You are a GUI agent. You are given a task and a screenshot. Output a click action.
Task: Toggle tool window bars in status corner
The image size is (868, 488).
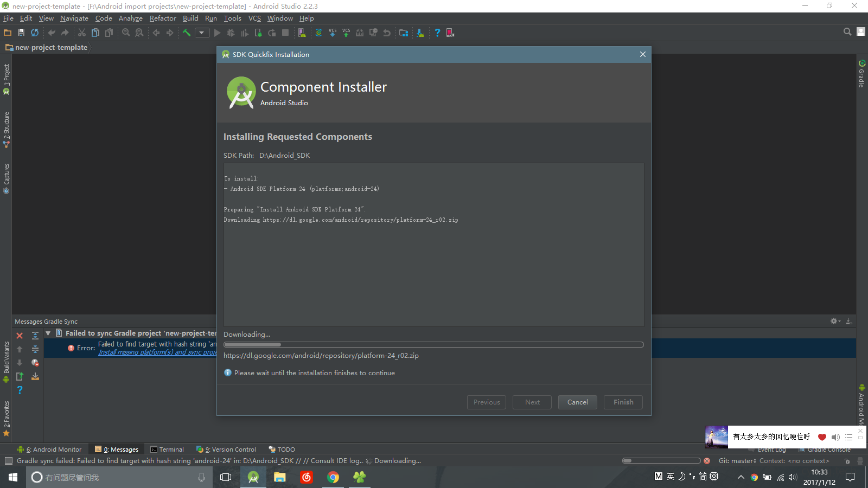(8, 461)
